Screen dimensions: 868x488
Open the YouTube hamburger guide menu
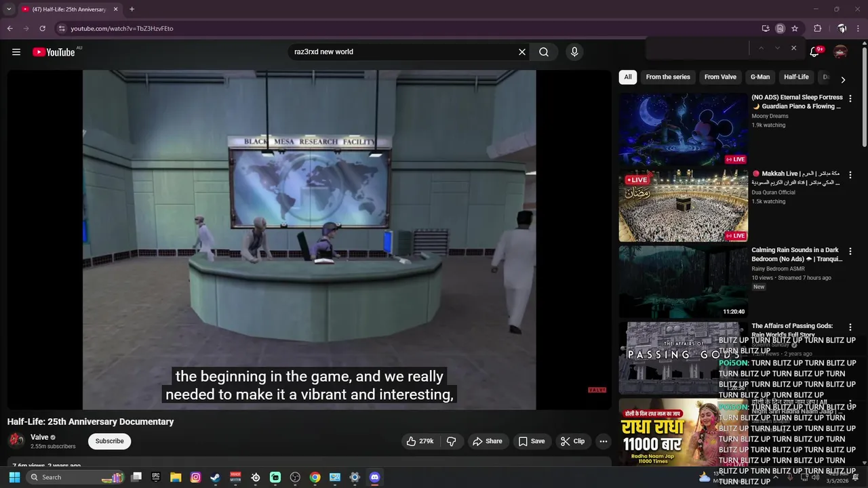click(x=16, y=52)
